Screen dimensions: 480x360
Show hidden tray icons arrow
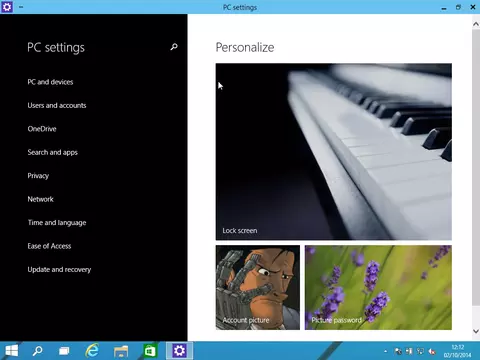click(x=385, y=351)
